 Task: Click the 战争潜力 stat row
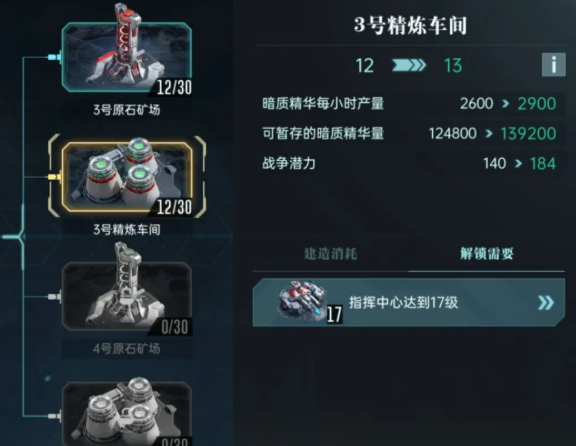tap(408, 163)
